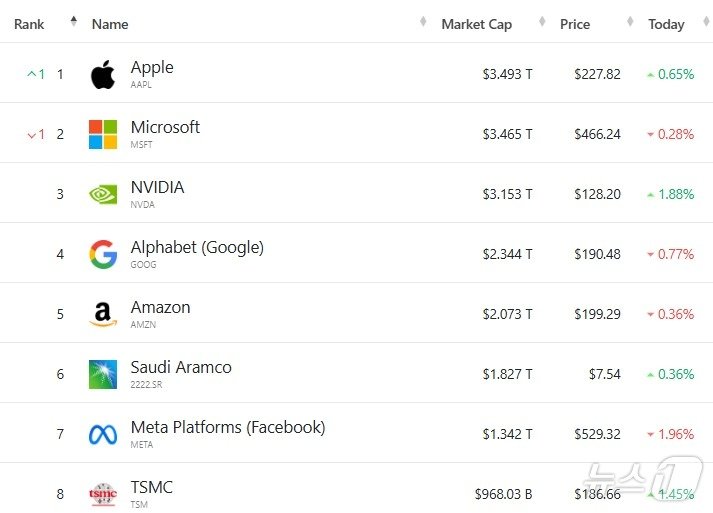Click the TSMC logo icon
Screen dimensions: 713x513
103,493
